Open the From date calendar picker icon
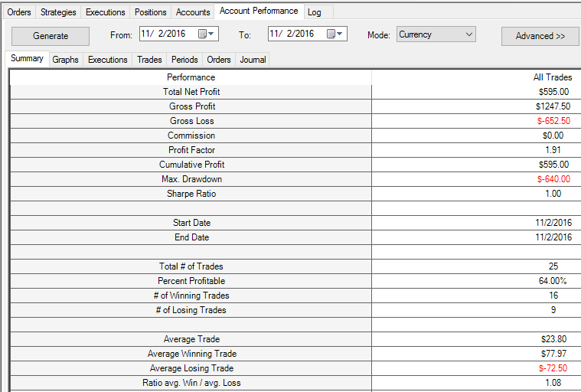The image size is (581, 392). [x=206, y=34]
